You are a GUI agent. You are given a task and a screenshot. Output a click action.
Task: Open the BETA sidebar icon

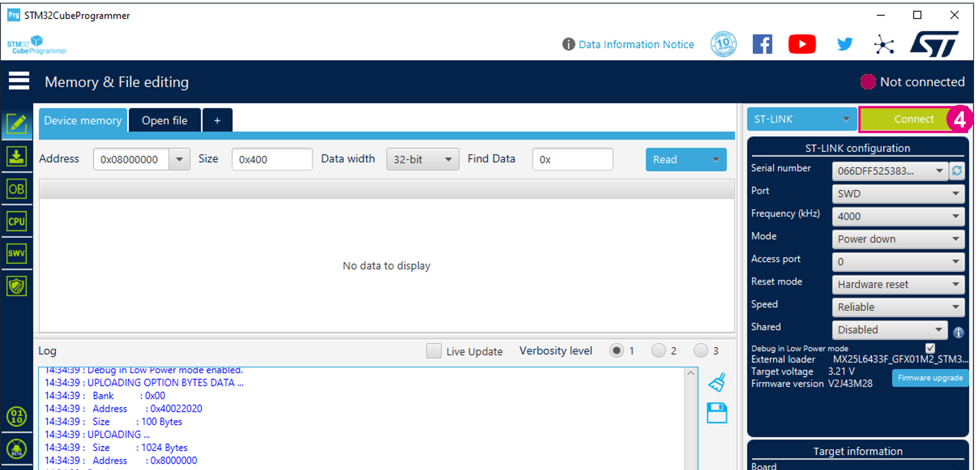(x=17, y=449)
